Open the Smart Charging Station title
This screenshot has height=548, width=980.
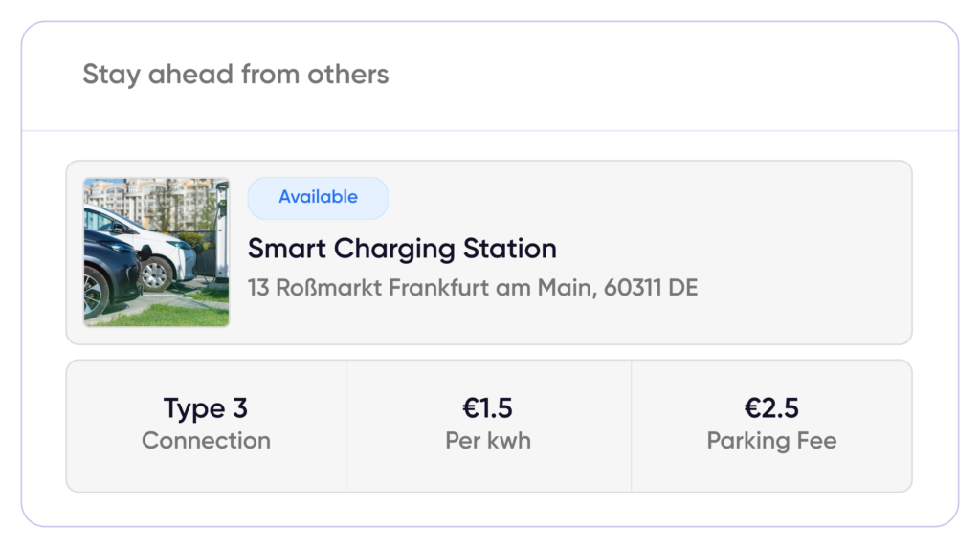[402, 249]
